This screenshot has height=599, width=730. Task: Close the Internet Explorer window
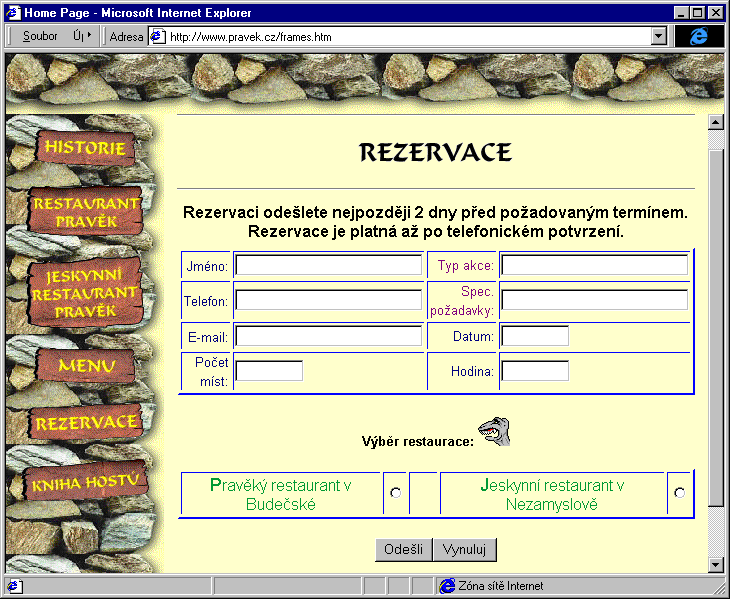(x=716, y=13)
